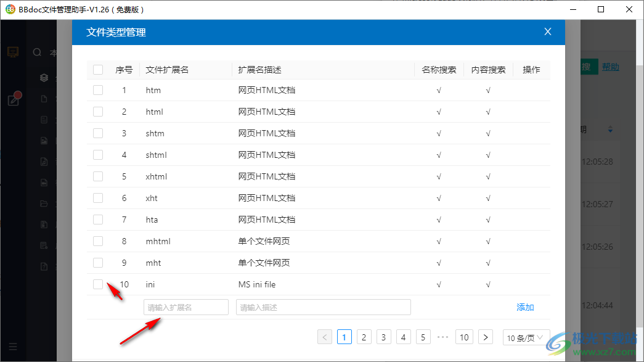644x362 pixels.
Task: Go to page 3
Action: [383, 337]
